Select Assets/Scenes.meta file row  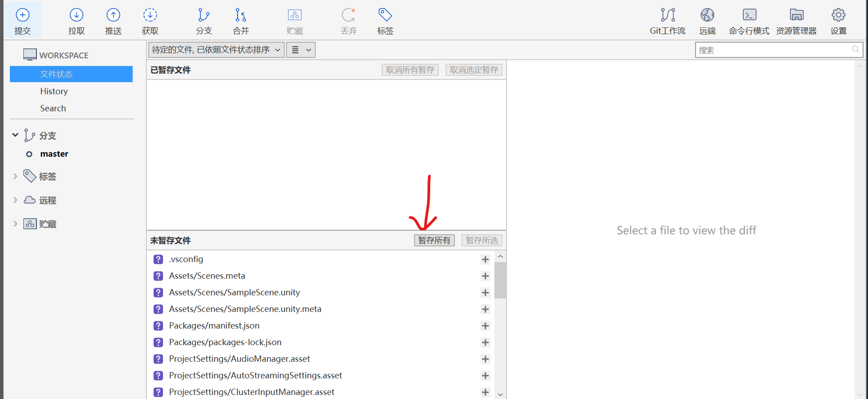coord(321,276)
